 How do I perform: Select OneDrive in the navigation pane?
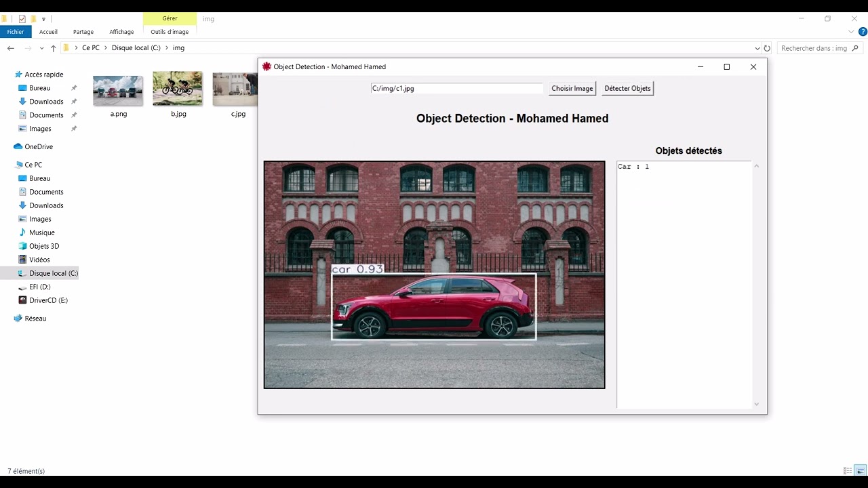(x=39, y=146)
